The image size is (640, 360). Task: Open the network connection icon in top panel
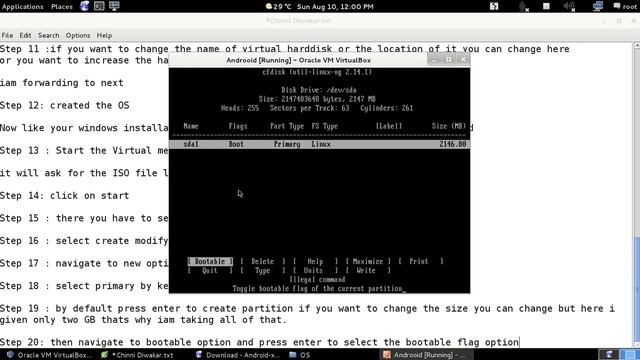tap(598, 6)
